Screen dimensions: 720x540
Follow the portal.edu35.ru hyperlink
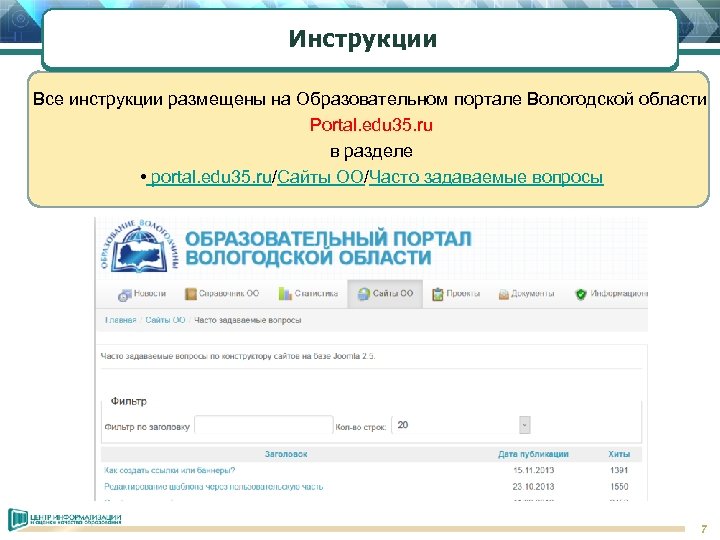(x=211, y=177)
